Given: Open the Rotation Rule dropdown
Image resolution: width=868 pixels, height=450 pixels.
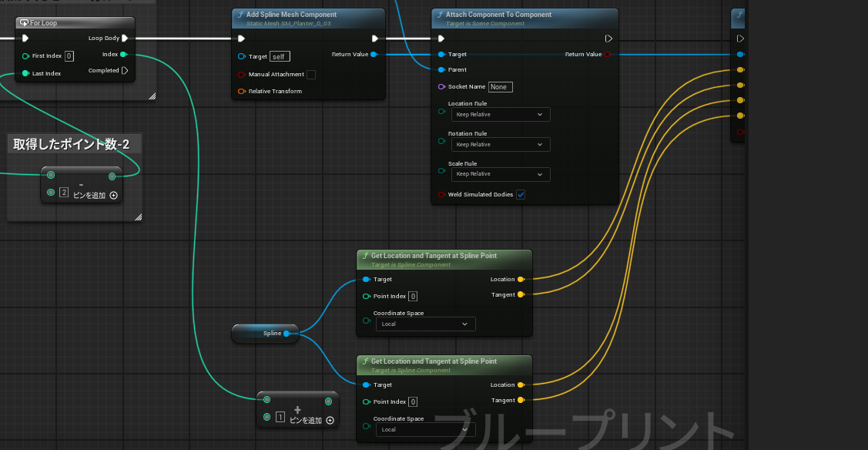Looking at the screenshot, I should coord(500,144).
